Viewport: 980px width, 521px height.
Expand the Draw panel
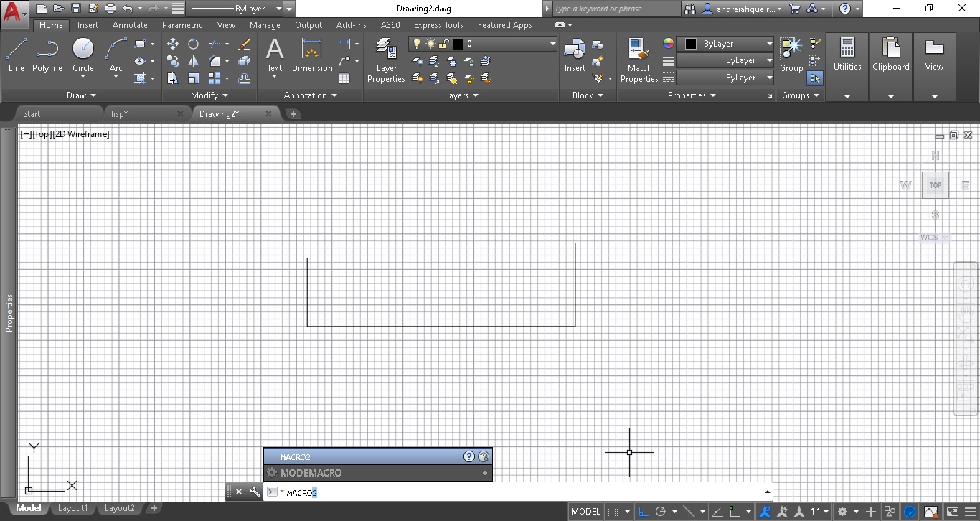point(82,95)
